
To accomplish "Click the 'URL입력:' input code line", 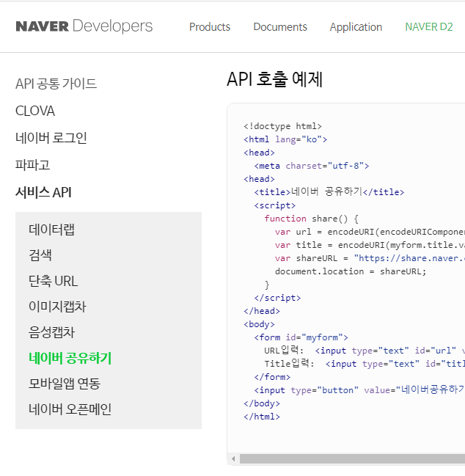I will pos(365,351).
